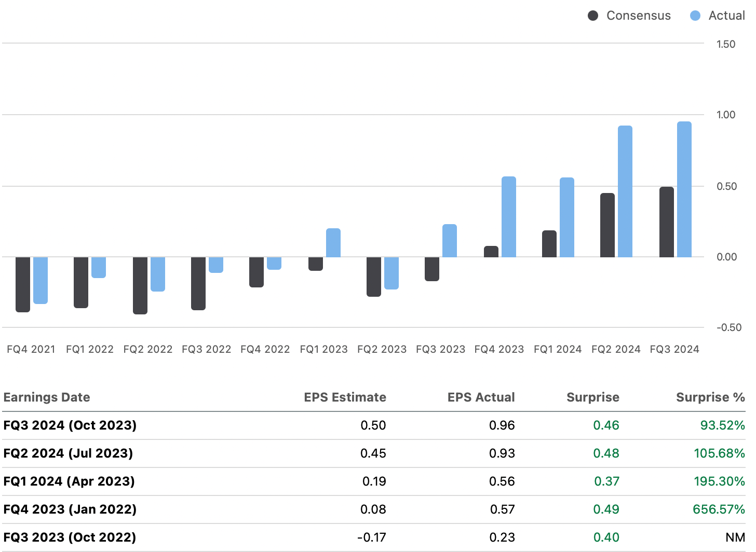Click the FQ1 2023 actual bar

click(333, 241)
